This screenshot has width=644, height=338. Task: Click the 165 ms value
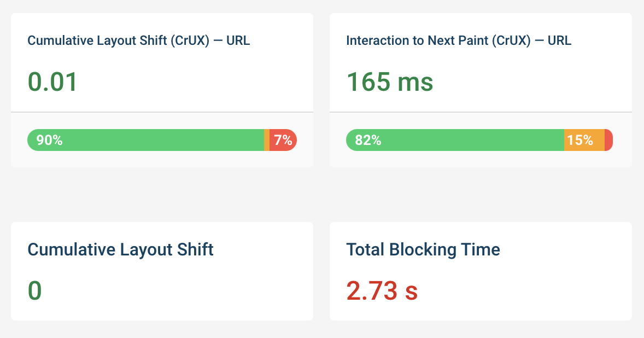[390, 82]
